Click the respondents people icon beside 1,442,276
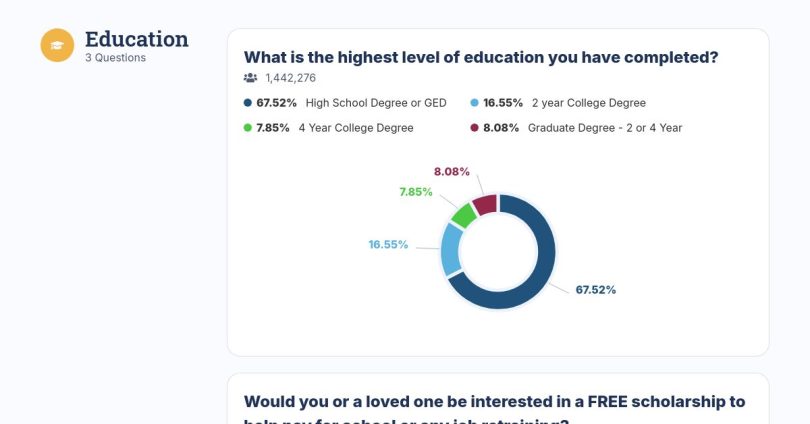 coord(251,78)
